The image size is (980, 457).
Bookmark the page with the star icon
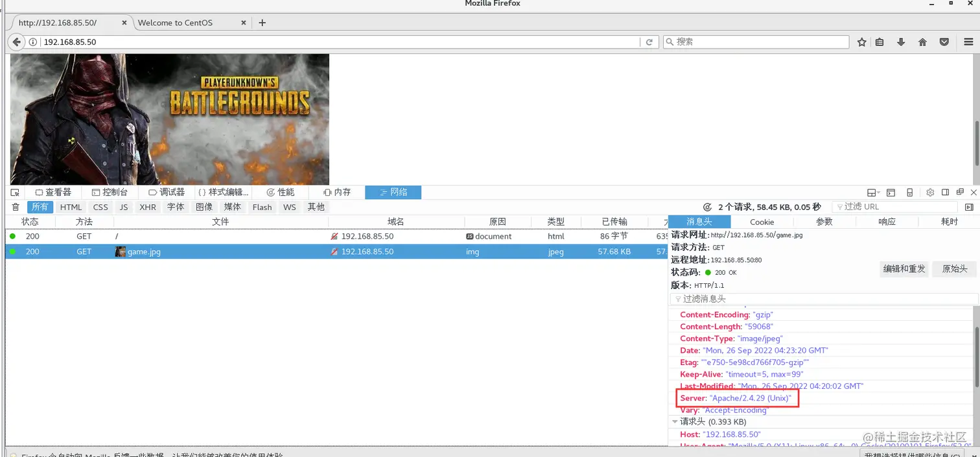click(862, 41)
